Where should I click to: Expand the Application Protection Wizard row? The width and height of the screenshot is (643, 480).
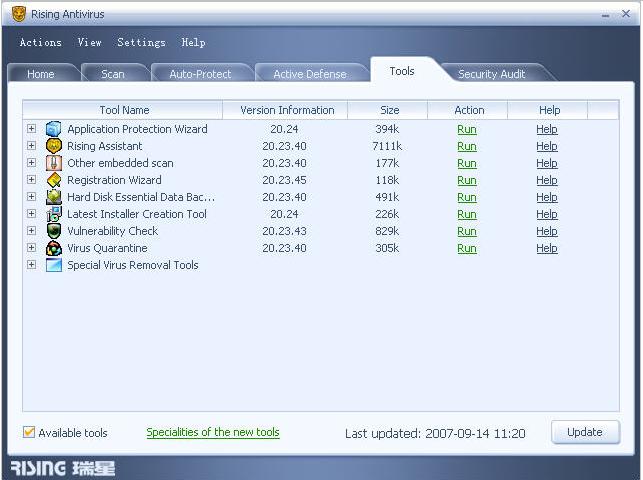click(x=31, y=129)
